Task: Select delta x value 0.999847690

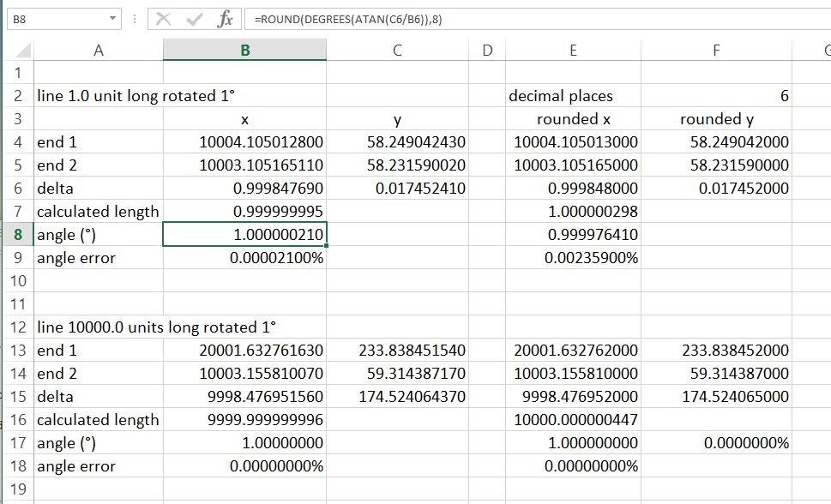Action: pyautogui.click(x=245, y=188)
